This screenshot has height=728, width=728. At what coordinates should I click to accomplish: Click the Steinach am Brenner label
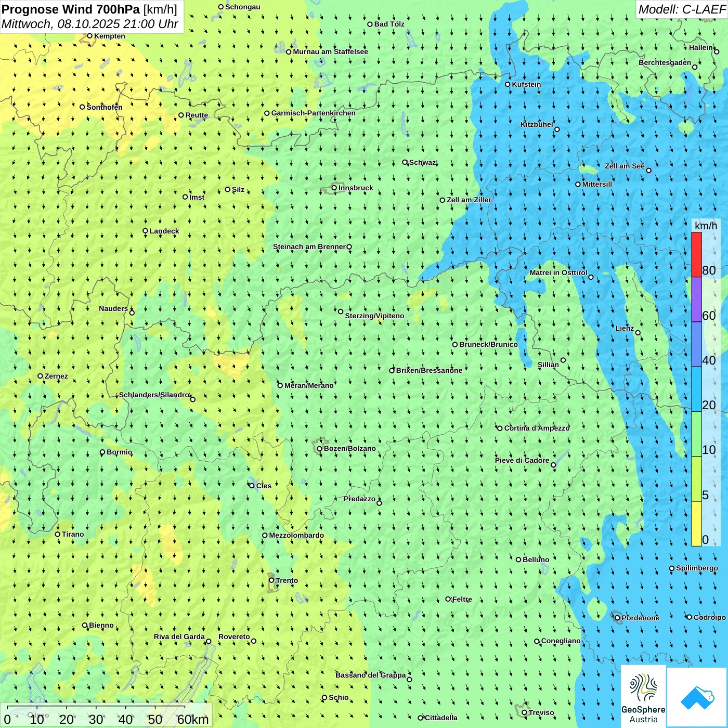(x=309, y=246)
